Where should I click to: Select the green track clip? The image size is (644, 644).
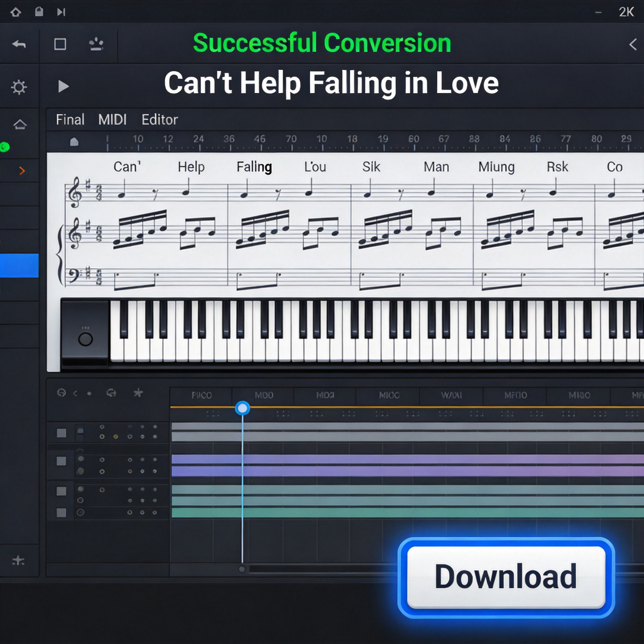click(x=407, y=512)
